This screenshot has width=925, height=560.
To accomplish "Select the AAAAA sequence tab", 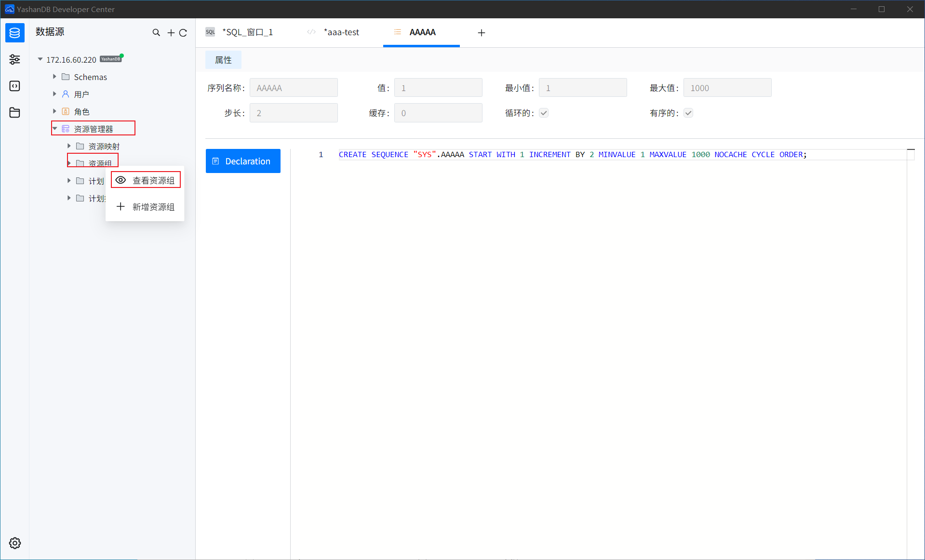I will [x=421, y=32].
